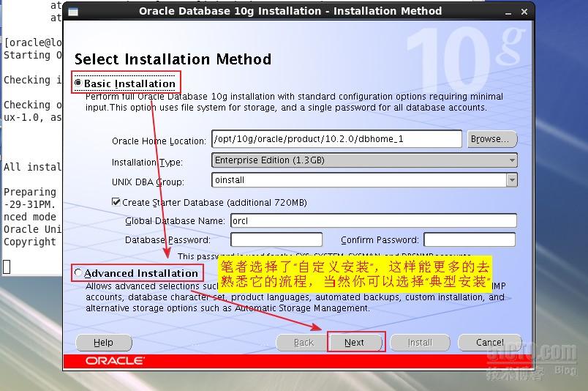Viewport: 588px width, 391px height.
Task: Click the 'Installation Type:' label
Action: [x=147, y=163]
